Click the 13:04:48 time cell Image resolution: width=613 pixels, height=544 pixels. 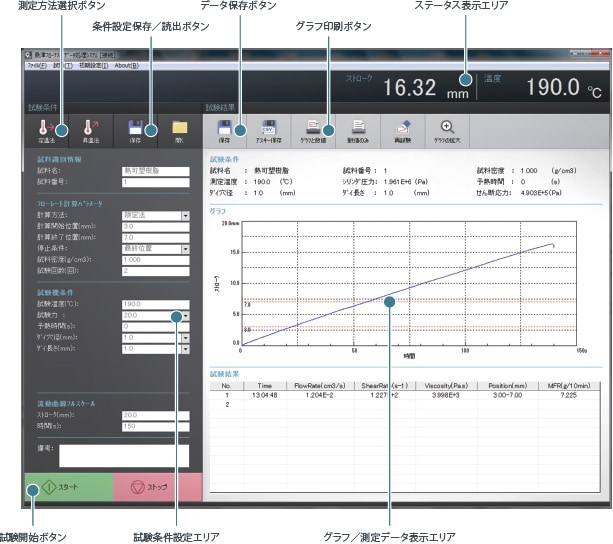[x=265, y=395]
